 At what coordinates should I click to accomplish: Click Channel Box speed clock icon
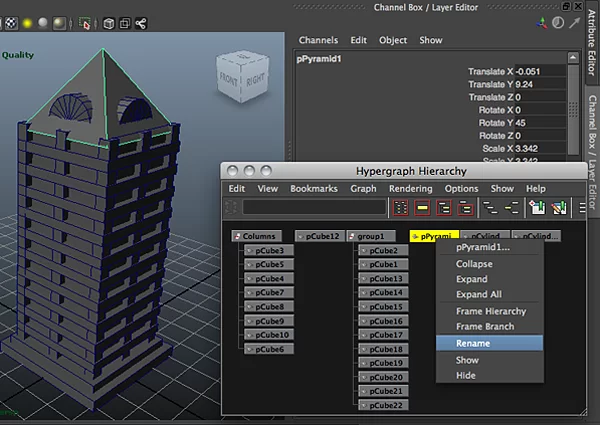click(558, 23)
